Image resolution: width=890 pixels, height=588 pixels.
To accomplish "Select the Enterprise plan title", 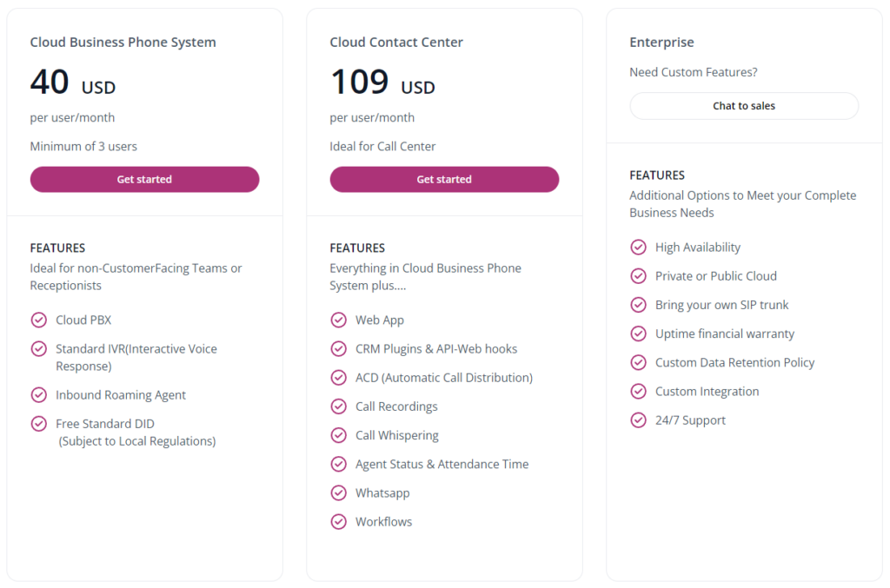I will 661,43.
